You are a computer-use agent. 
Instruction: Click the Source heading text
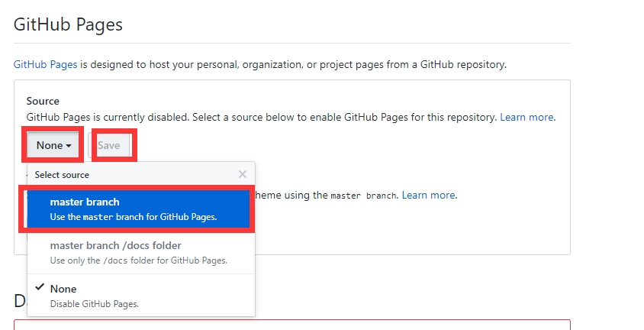[43, 101]
